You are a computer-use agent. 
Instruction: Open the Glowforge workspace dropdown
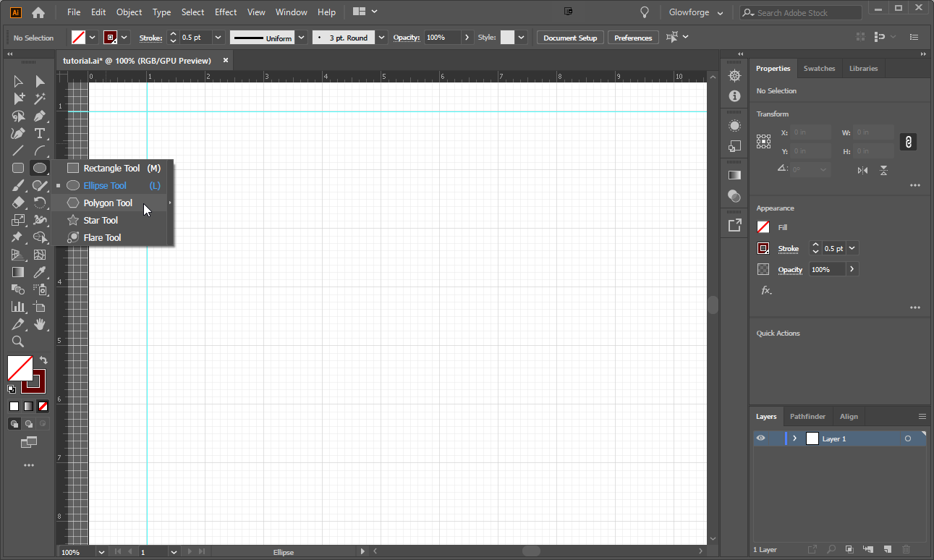pos(696,13)
